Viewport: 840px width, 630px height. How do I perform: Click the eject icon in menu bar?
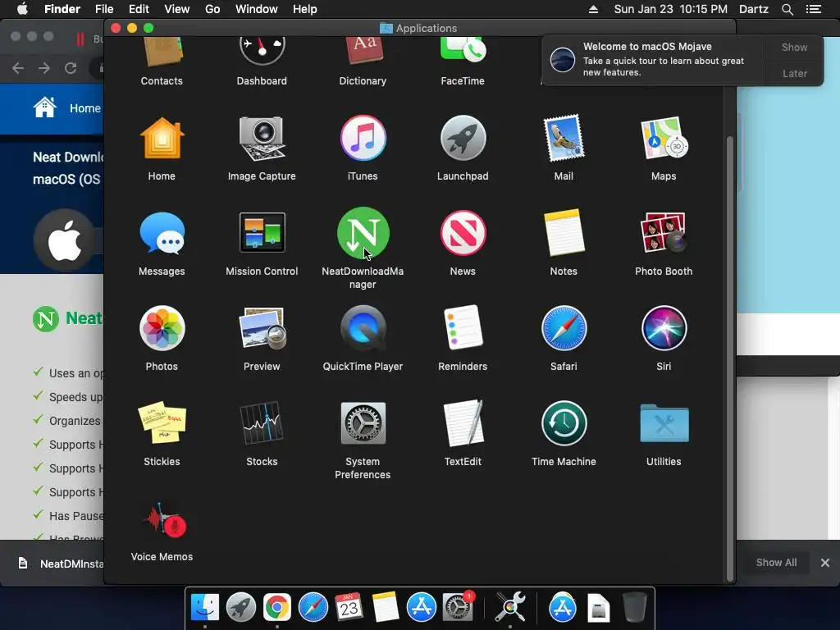(x=593, y=9)
